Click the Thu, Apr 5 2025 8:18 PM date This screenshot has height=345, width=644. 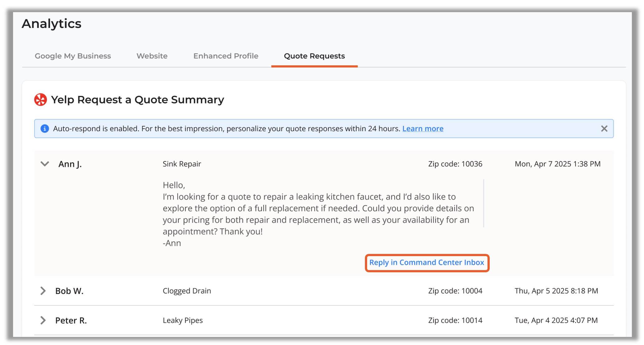[556, 291]
